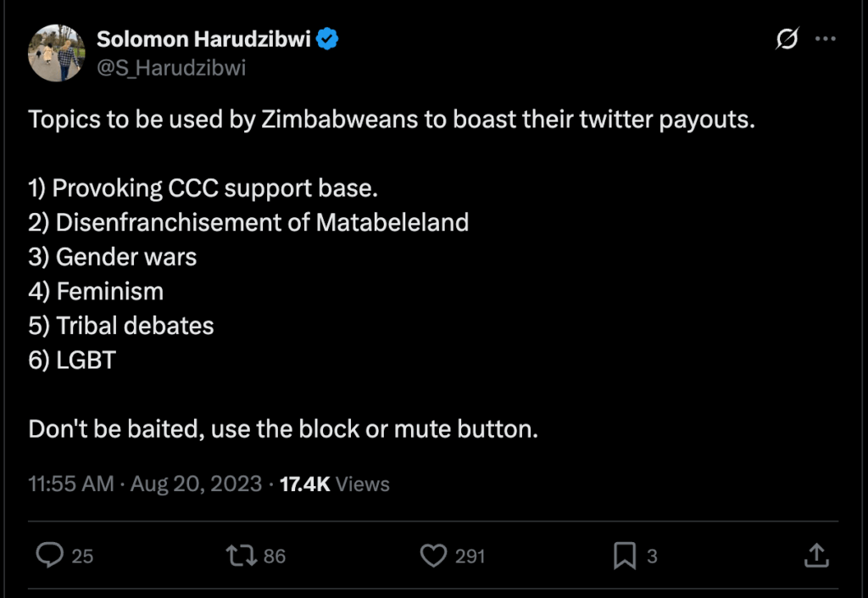This screenshot has width=868, height=598.
Task: Click the "Topics to be used by Zimbabweans" line
Action: tap(391, 119)
